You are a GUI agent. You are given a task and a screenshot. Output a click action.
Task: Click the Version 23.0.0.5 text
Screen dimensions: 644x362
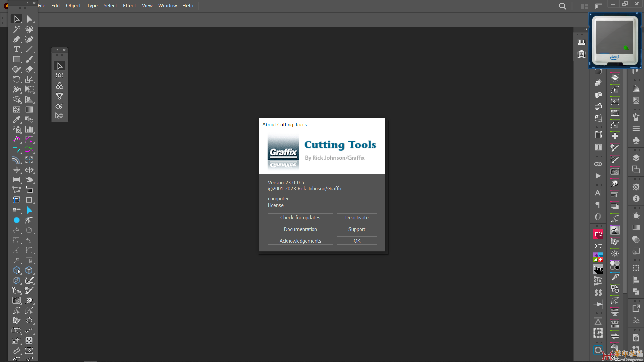tap(286, 183)
